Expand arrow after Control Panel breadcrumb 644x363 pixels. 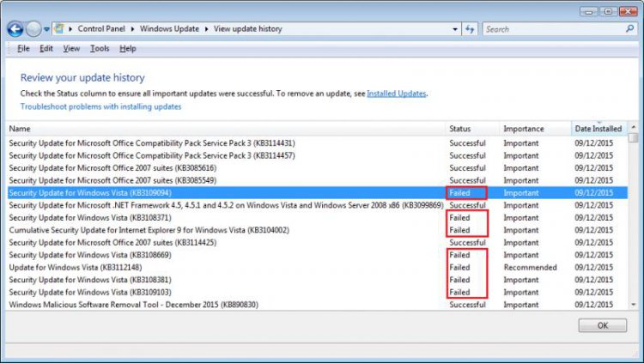click(x=132, y=28)
